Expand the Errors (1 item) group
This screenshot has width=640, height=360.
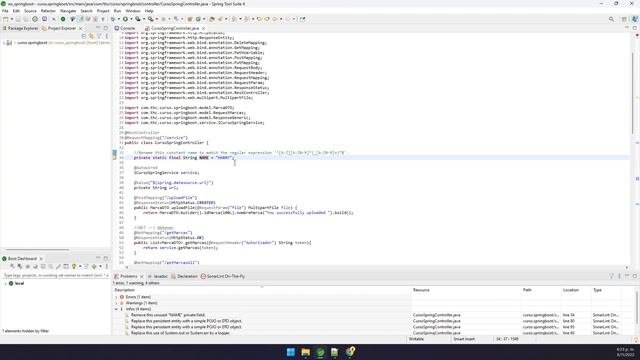pyautogui.click(x=116, y=297)
